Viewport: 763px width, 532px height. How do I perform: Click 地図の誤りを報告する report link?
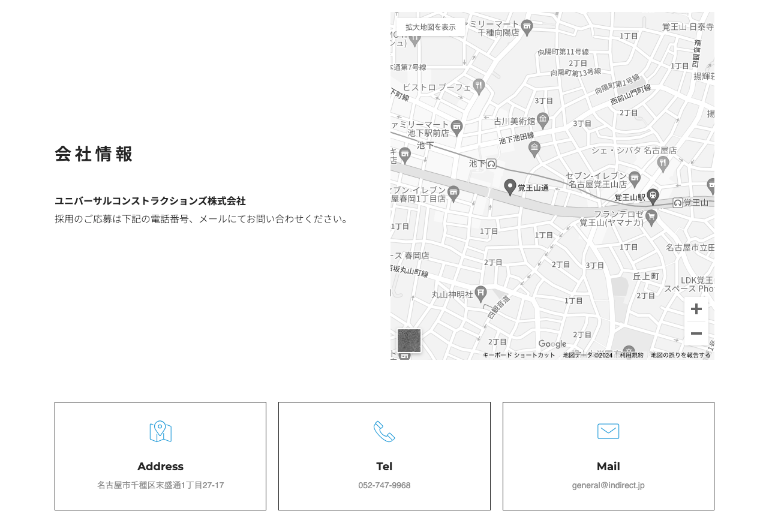click(x=680, y=355)
